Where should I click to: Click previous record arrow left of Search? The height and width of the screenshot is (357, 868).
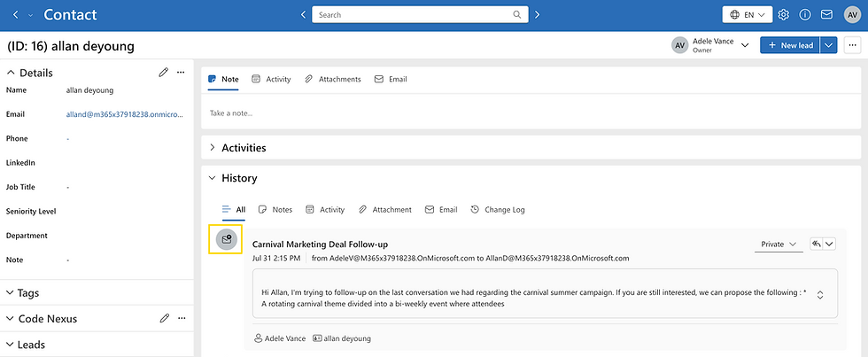pyautogui.click(x=303, y=15)
